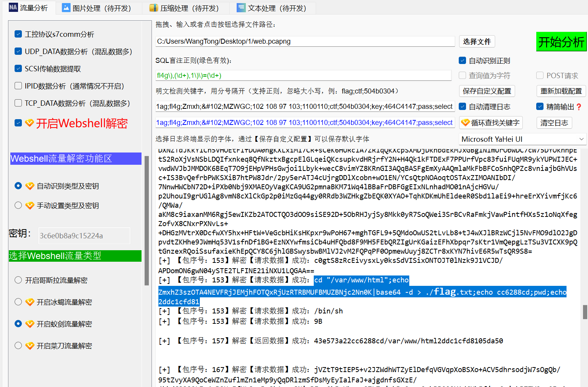
Task: Click 保存自定义配置 button
Action: [487, 91]
